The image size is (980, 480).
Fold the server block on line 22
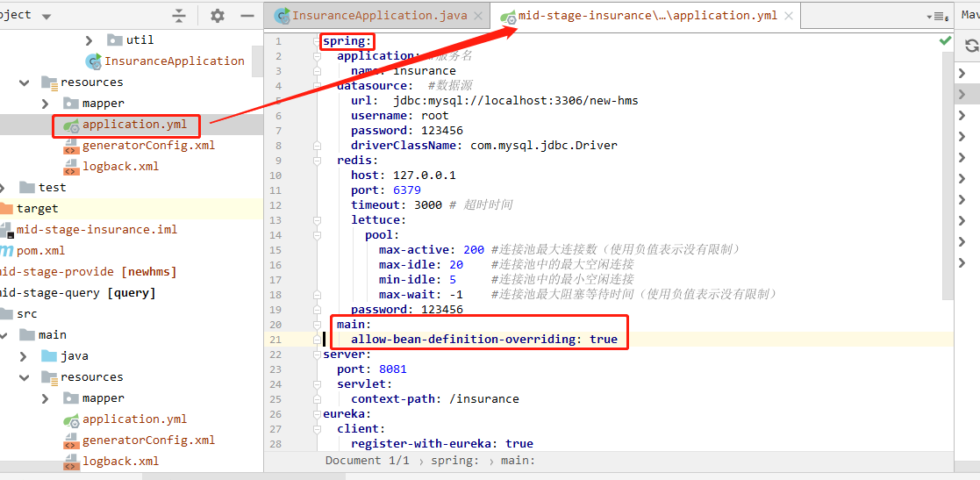317,355
